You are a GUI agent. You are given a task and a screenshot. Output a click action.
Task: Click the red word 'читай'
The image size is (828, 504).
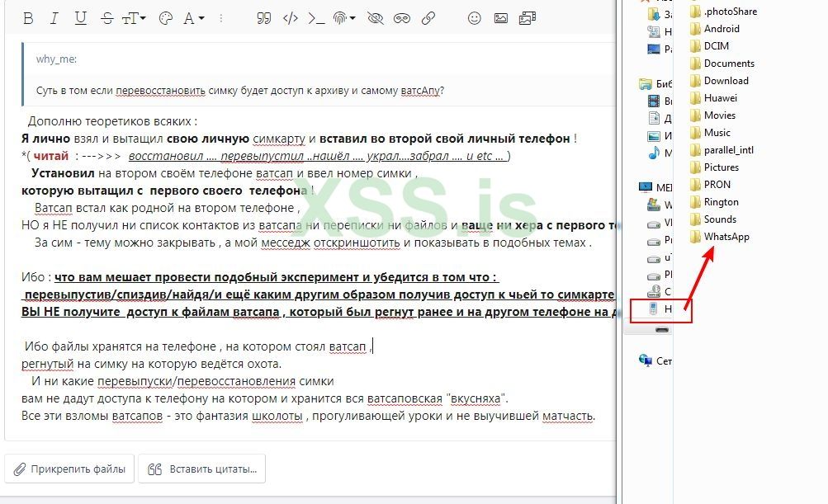[51, 156]
